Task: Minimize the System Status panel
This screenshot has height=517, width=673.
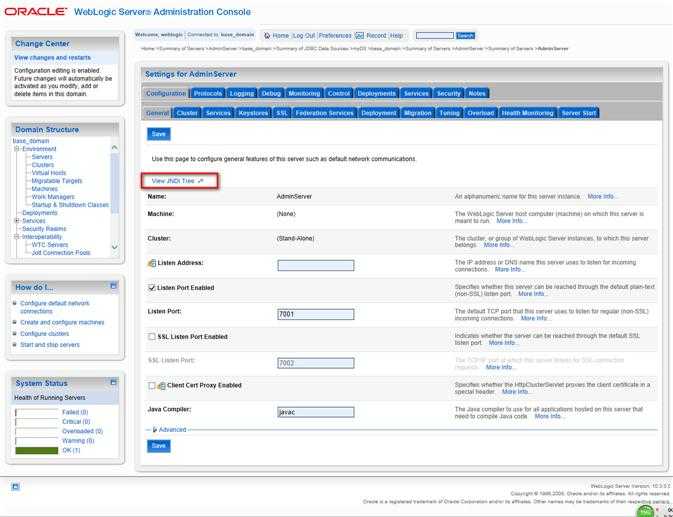Action: tap(113, 382)
